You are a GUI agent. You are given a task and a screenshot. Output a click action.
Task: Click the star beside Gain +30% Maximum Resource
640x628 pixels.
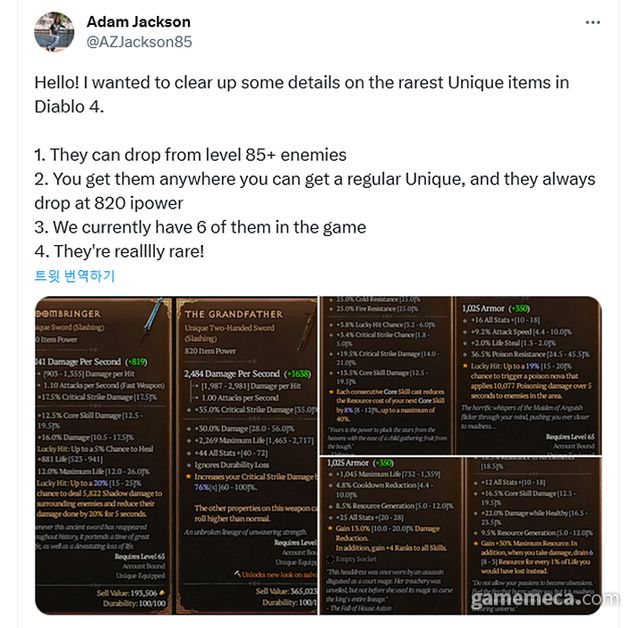click(x=476, y=543)
